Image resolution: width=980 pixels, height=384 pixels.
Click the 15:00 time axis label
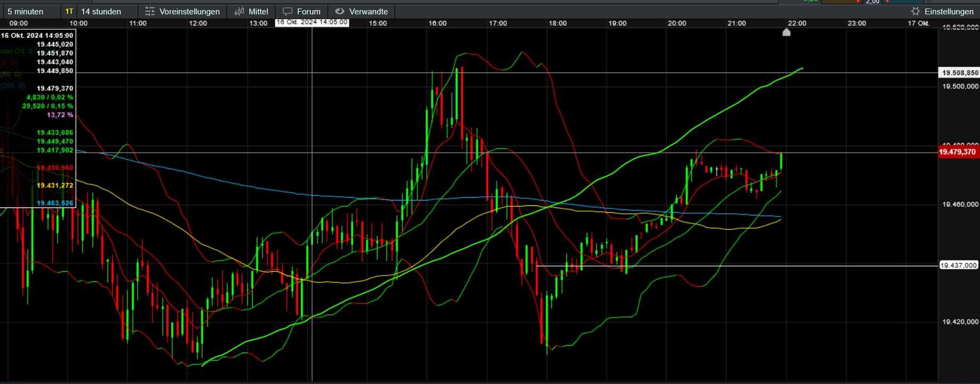coord(378,23)
